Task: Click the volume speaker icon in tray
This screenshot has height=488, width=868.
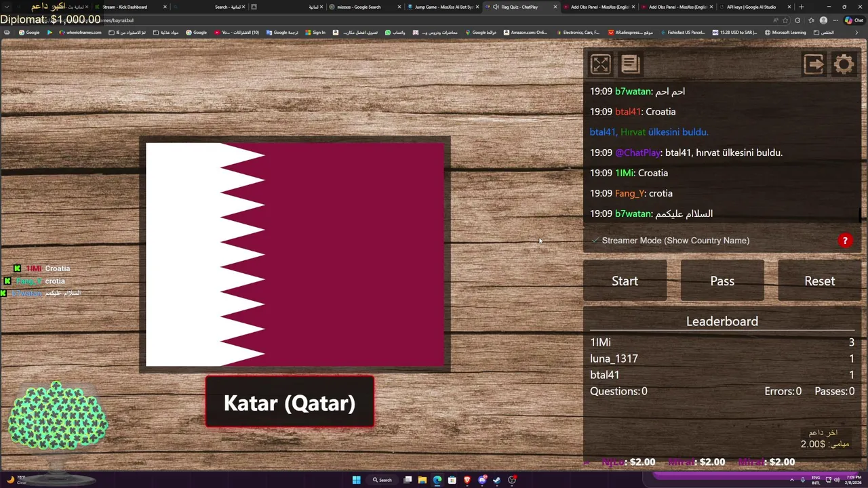Action: [x=837, y=480]
